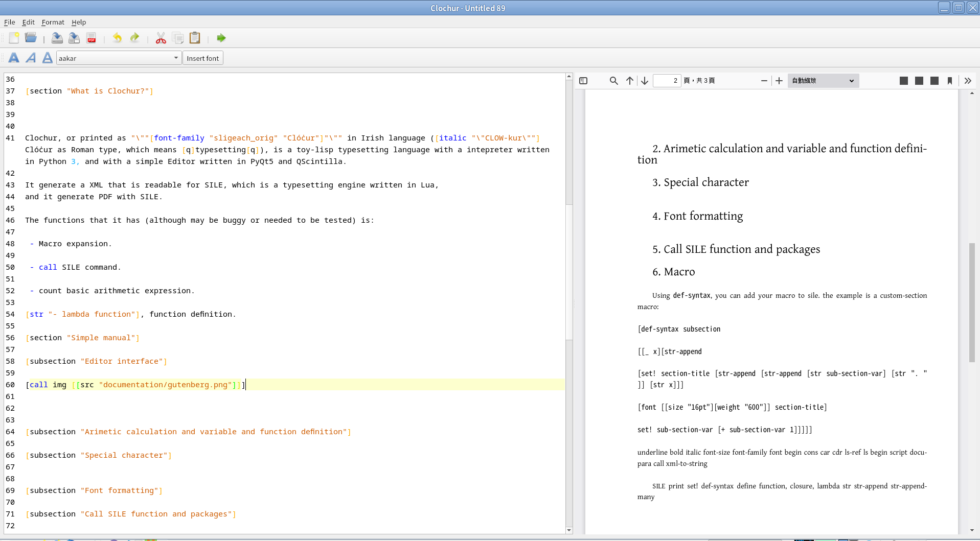
Task: Click the Save As icon
Action: pos(74,38)
